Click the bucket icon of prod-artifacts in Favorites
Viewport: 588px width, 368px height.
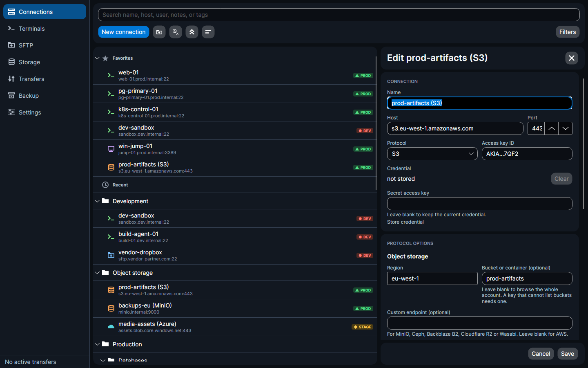click(111, 167)
